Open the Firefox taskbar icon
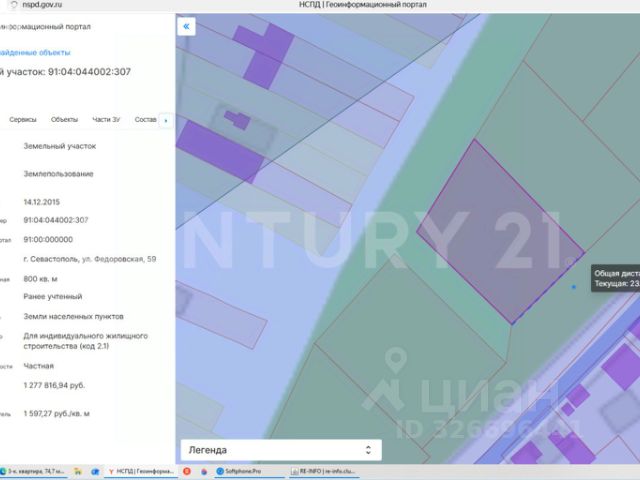 point(204,471)
